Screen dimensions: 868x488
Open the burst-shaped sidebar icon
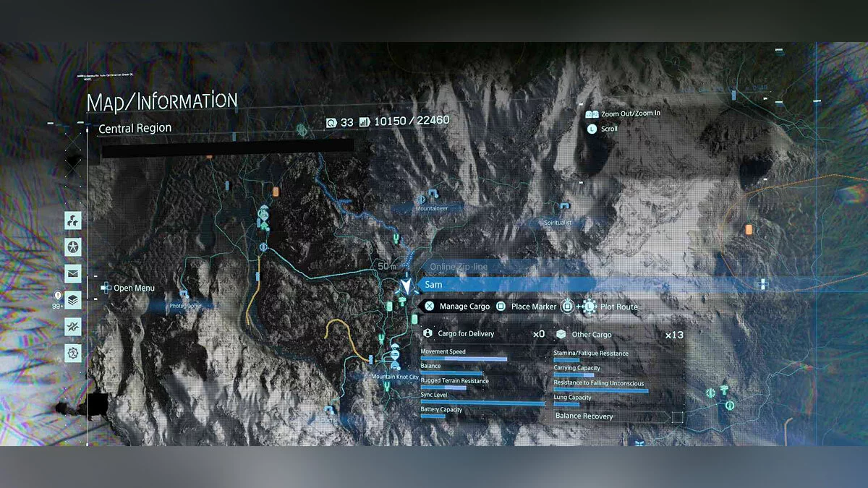click(72, 327)
